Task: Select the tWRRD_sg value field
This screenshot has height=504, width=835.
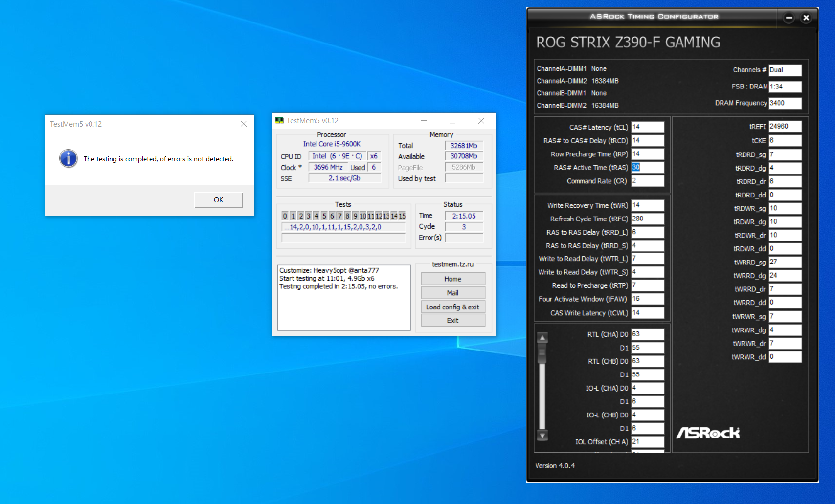Action: coord(785,263)
